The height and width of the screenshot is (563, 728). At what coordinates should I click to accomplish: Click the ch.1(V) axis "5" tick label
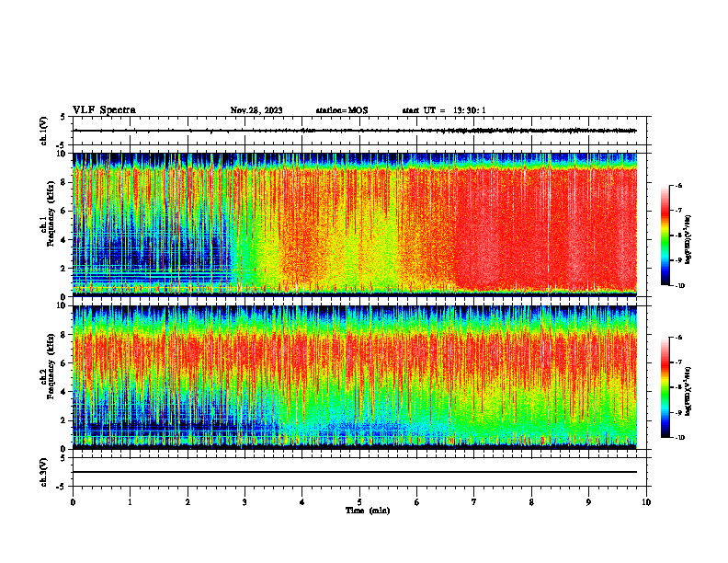[x=63, y=118]
